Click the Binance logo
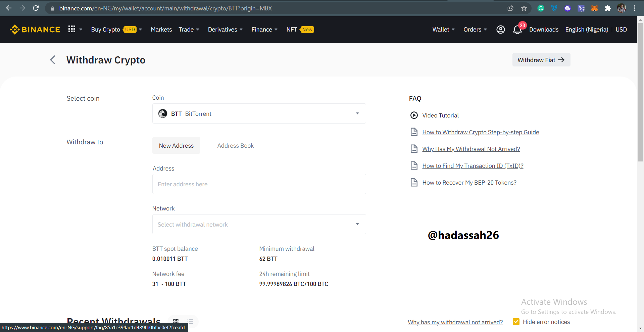The height and width of the screenshot is (332, 644). pyautogui.click(x=35, y=30)
